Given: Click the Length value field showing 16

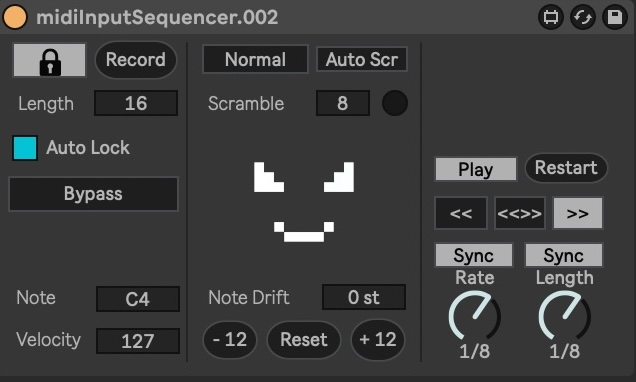Looking at the screenshot, I should (136, 103).
